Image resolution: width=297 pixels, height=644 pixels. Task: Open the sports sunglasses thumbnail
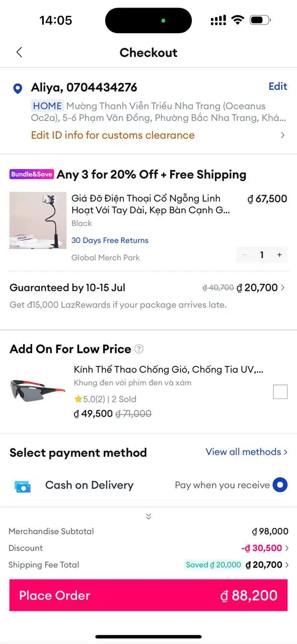pyautogui.click(x=38, y=390)
